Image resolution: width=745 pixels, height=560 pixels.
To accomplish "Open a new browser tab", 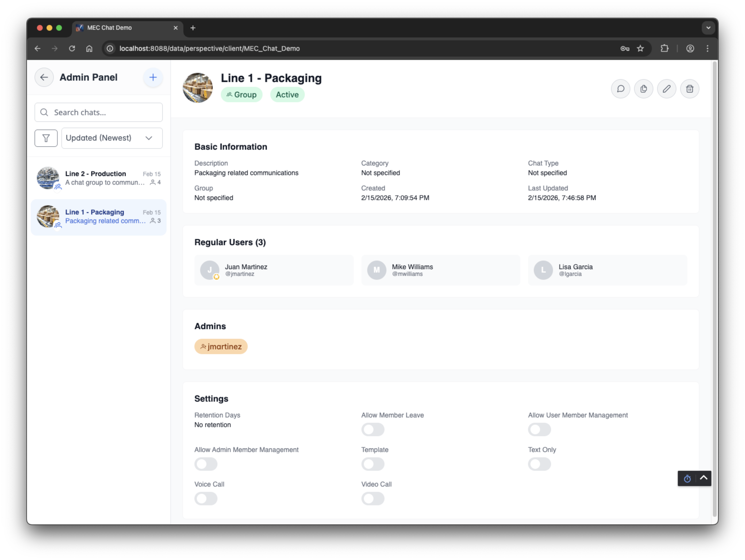I will pyautogui.click(x=193, y=28).
